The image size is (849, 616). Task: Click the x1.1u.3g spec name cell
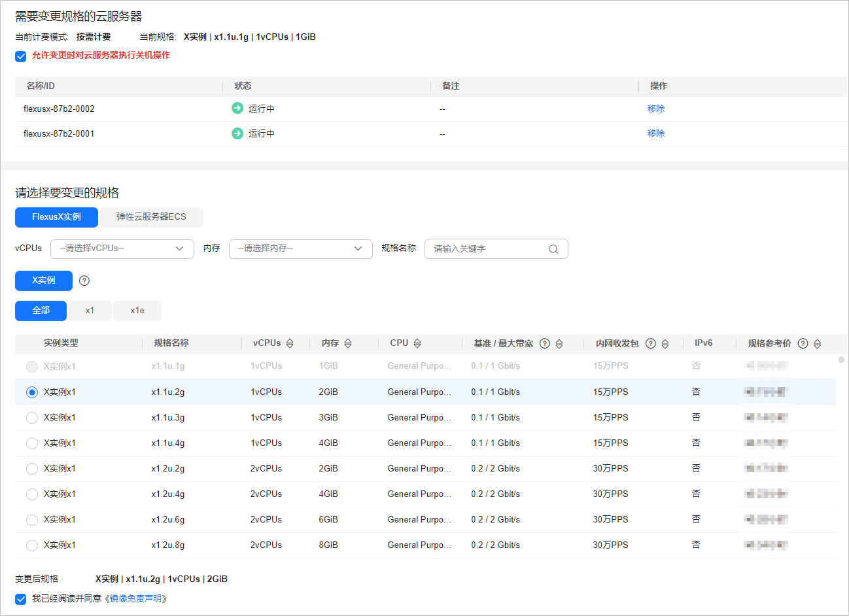coord(168,418)
